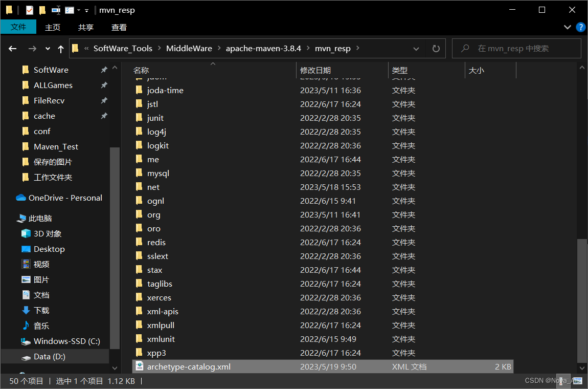
Task: Select ALLGames in the navigation pane
Action: pos(53,85)
